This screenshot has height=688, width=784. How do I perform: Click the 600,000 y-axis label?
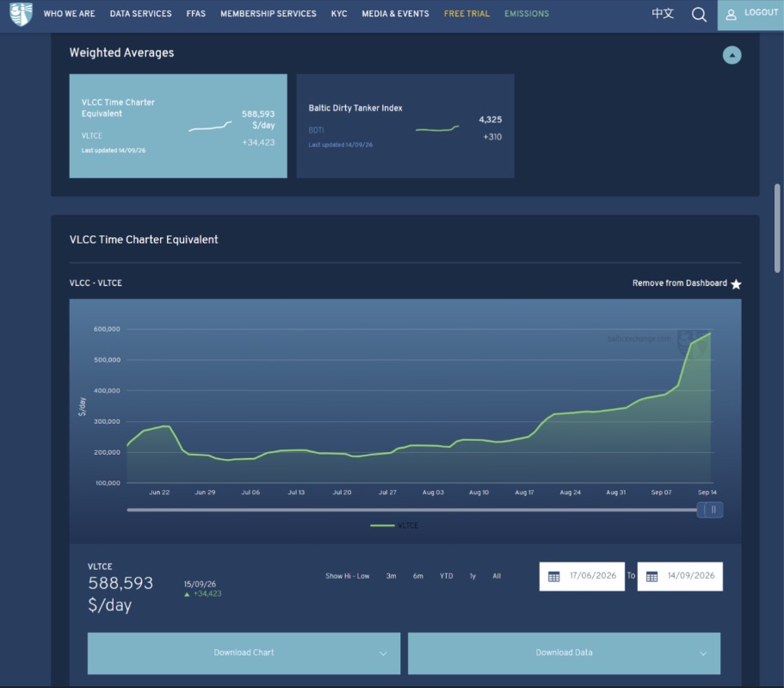click(x=107, y=329)
